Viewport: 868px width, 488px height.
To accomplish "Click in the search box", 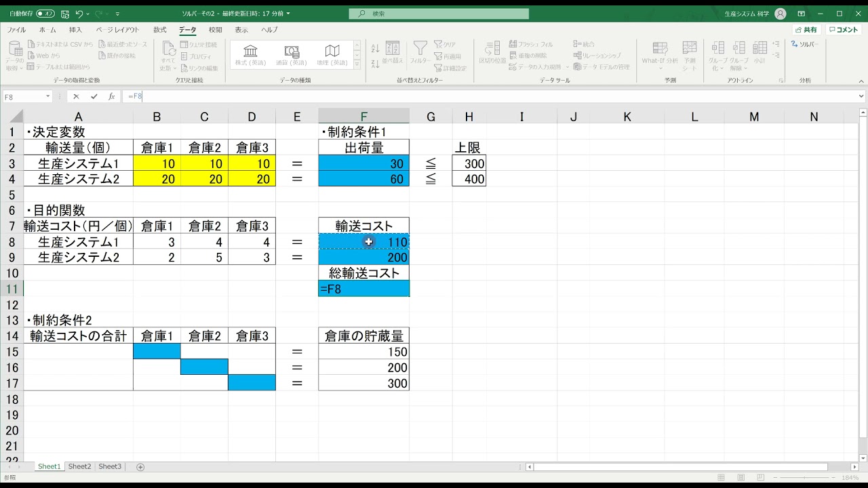I will coord(439,14).
